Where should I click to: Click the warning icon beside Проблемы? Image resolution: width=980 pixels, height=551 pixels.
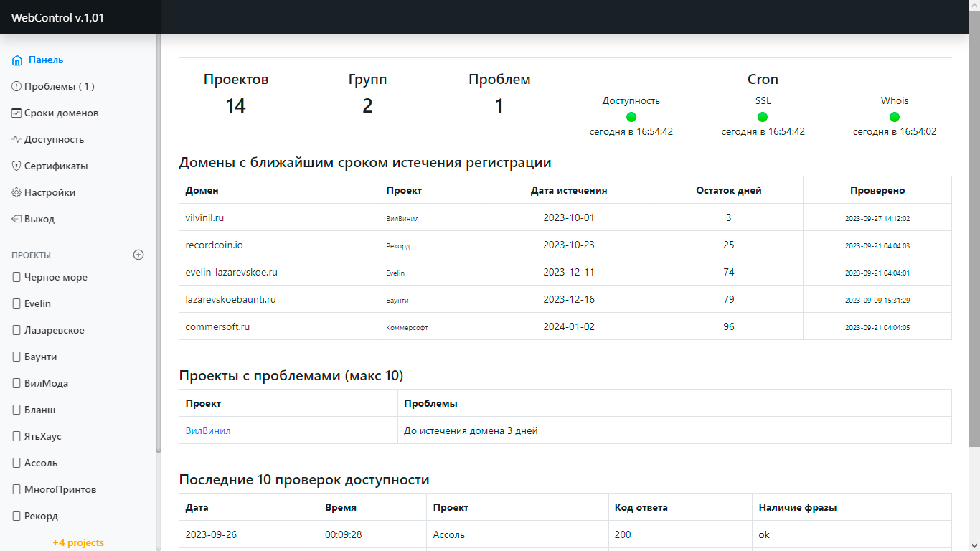point(17,86)
